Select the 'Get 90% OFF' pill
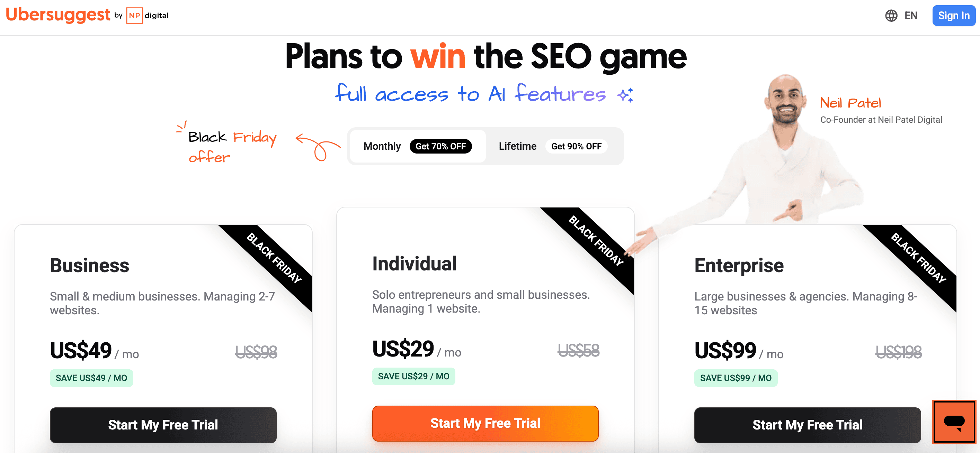Viewport: 980px width, 453px height. click(x=576, y=146)
